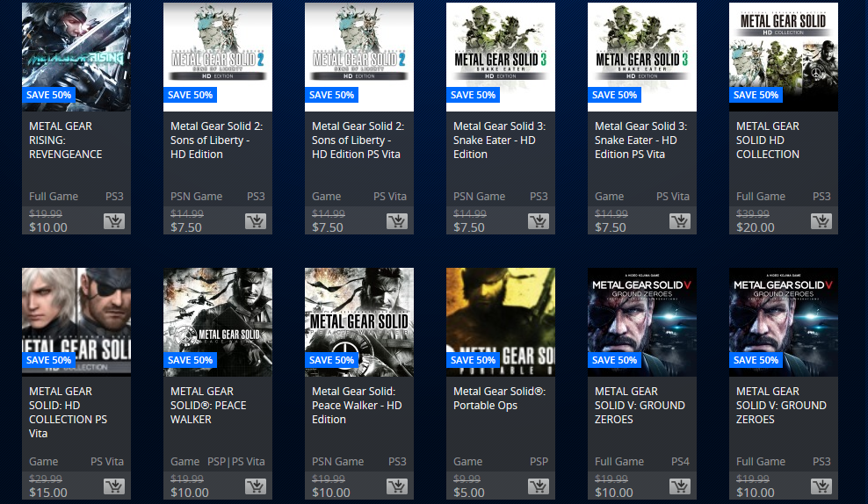Click 'PSP|PS Vita' platform label on Peace Walker

coord(236,461)
